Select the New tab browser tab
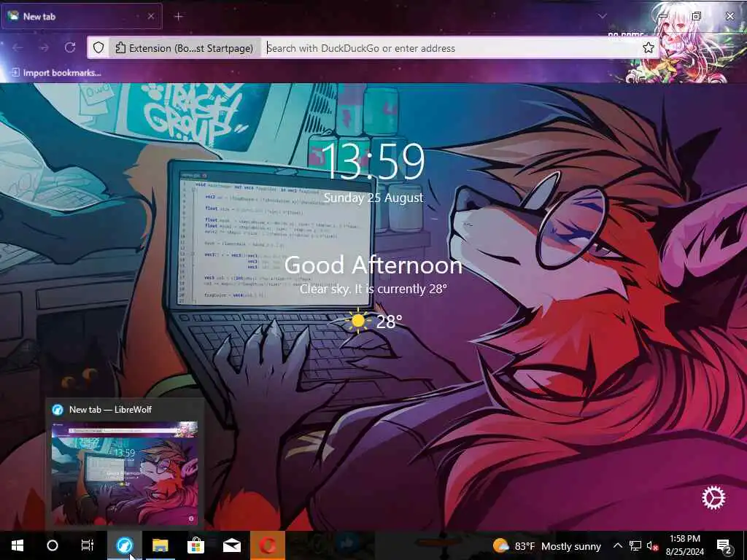This screenshot has width=747, height=560. (x=82, y=16)
